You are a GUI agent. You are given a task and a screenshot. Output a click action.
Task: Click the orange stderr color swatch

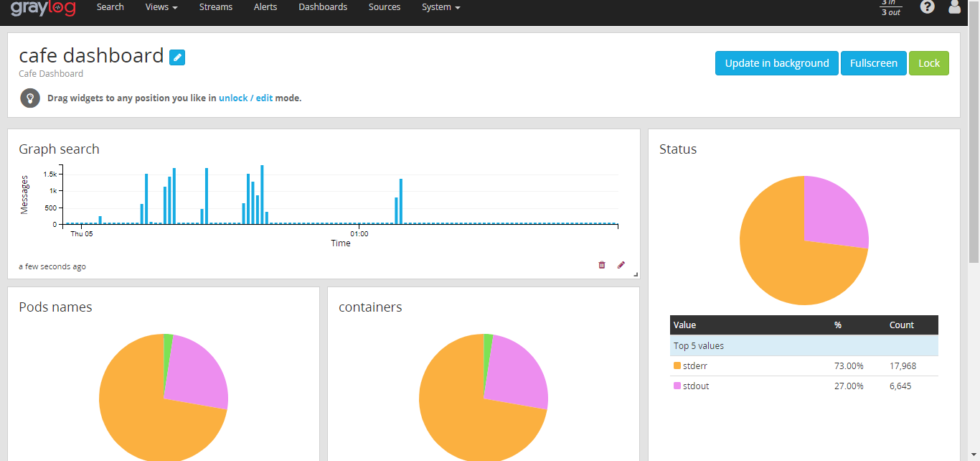click(677, 365)
